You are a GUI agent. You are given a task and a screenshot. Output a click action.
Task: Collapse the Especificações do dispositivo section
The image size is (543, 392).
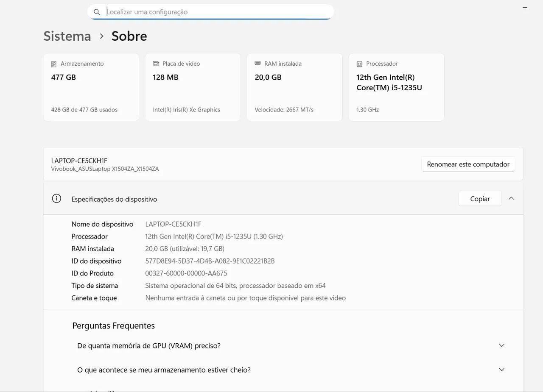tap(511, 198)
